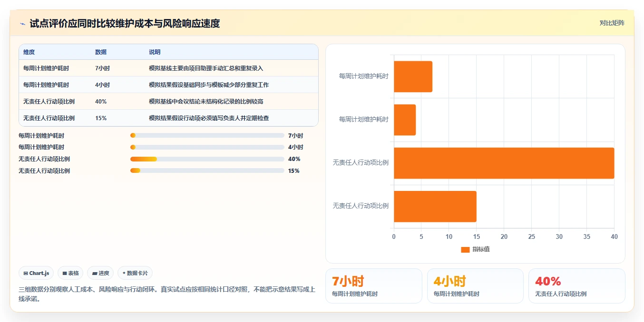Image resolution: width=644 pixels, height=322 pixels.
Task: Click the 每周计划维护耗时 label of the 7小时 progress row
Action: pos(41,135)
